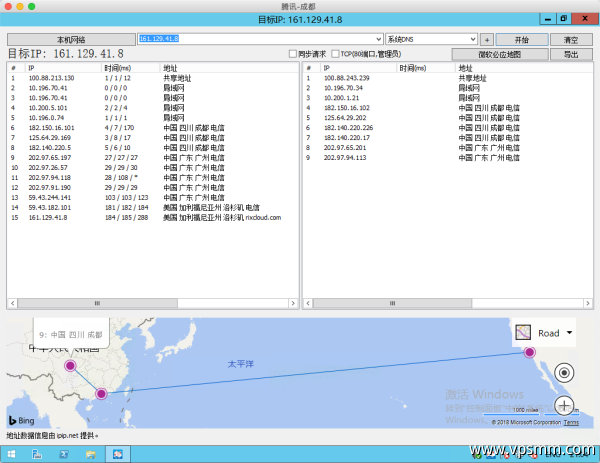Select row with IP 59.43.182.101

152,207
